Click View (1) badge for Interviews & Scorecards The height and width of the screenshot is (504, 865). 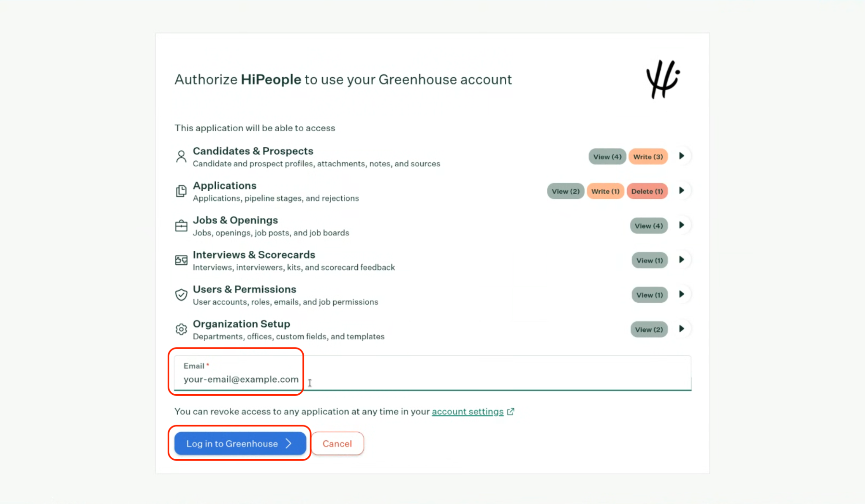pyautogui.click(x=650, y=260)
